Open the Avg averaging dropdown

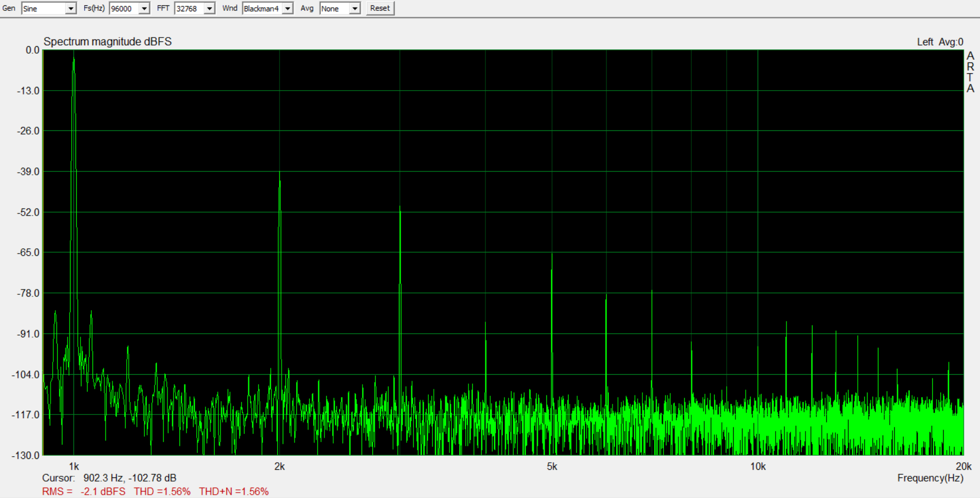[x=354, y=9]
